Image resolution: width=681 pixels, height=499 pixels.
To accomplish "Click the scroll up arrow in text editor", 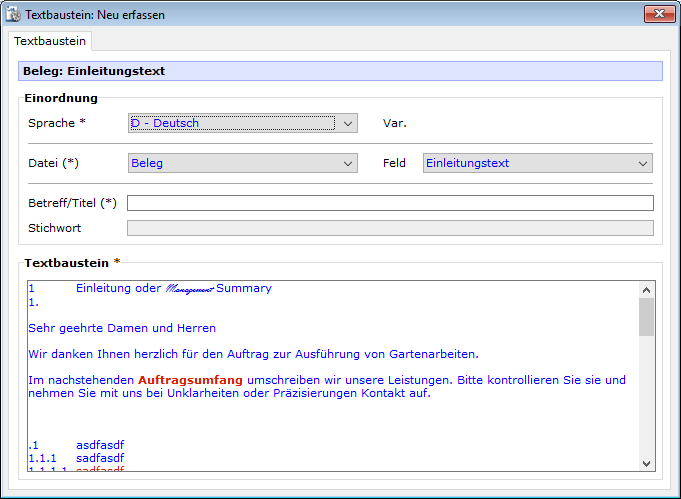I will click(x=646, y=289).
